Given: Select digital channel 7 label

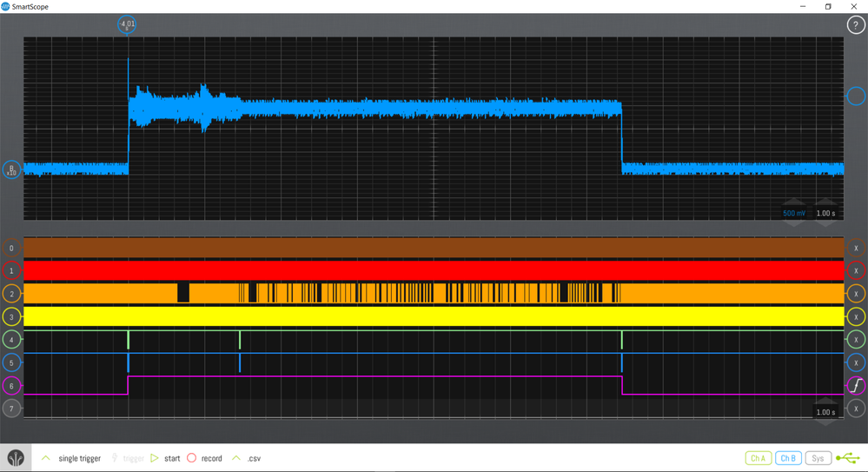Looking at the screenshot, I should [11, 409].
